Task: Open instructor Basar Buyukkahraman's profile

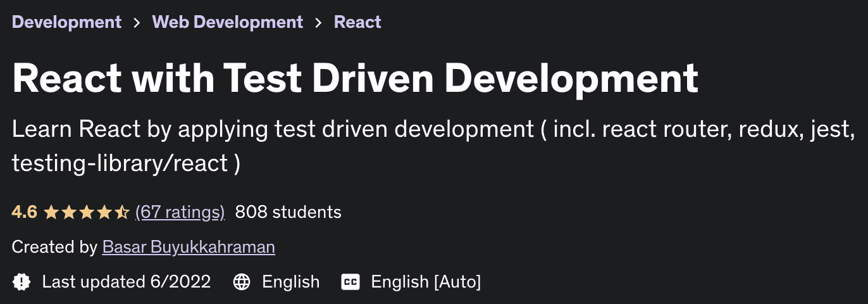Action: [189, 247]
